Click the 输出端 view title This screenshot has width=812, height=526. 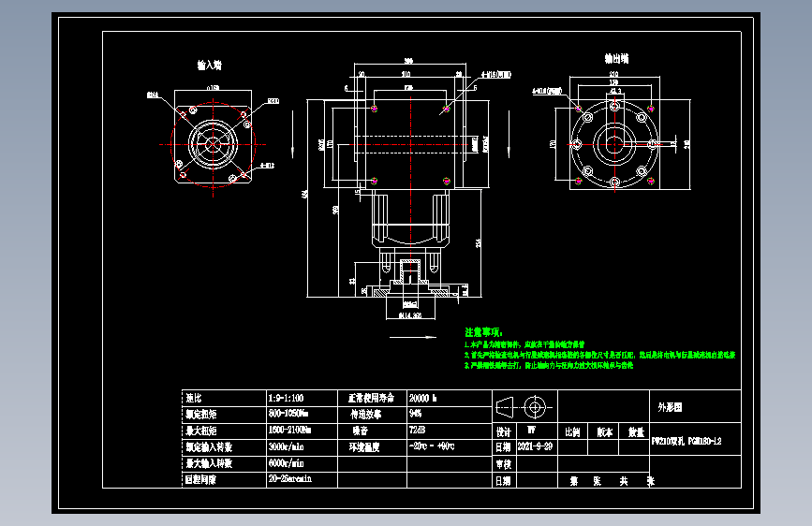pos(616,59)
